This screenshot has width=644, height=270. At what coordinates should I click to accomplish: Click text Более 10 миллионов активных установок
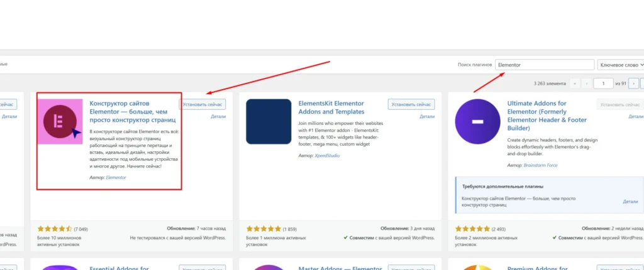click(59, 241)
